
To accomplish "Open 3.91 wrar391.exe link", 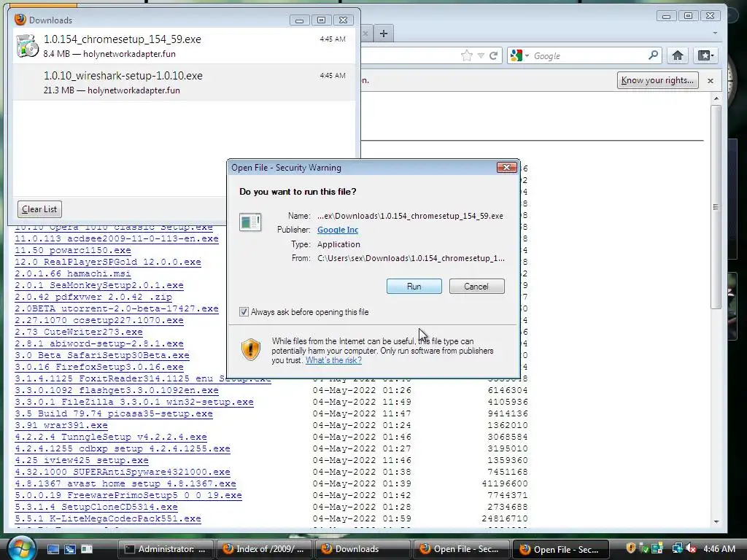I will pyautogui.click(x=61, y=425).
